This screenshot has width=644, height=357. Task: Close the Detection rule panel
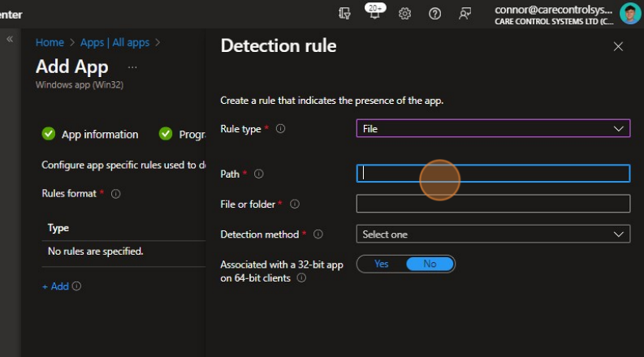point(618,47)
